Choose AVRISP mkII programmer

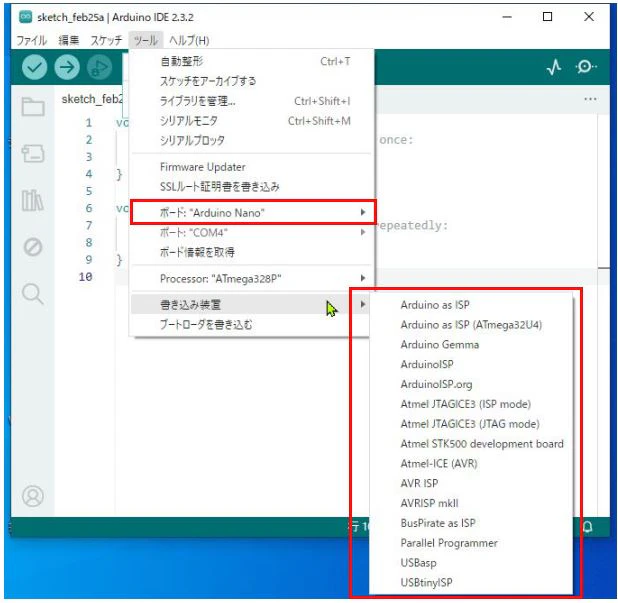pyautogui.click(x=471, y=503)
